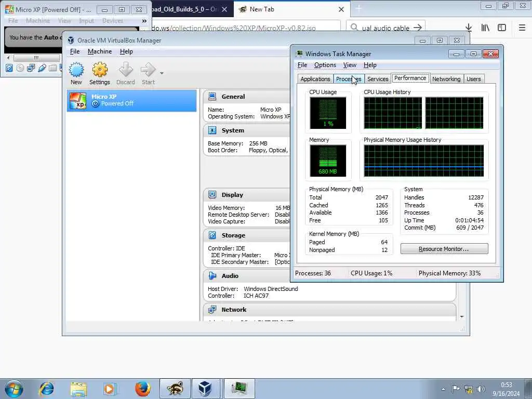Expand hidden menus chevron in Micro XP window
Image resolution: width=532 pixels, height=399 pixels.
tap(144, 21)
